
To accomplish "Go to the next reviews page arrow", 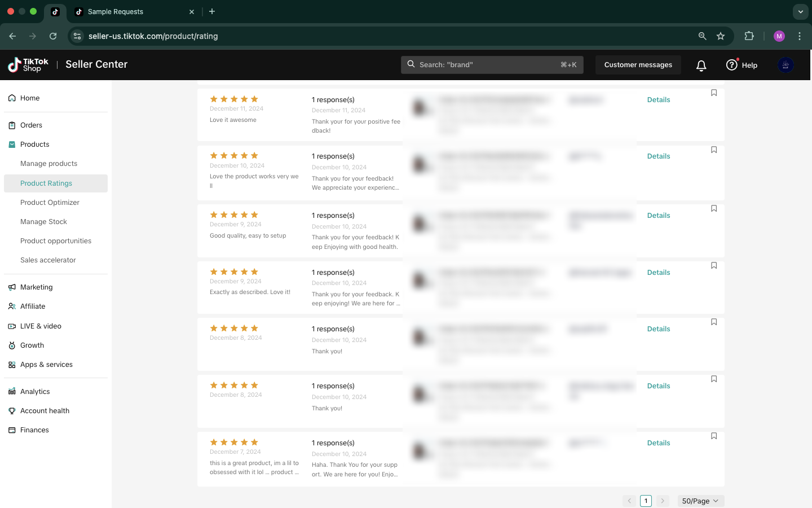I will click(663, 501).
